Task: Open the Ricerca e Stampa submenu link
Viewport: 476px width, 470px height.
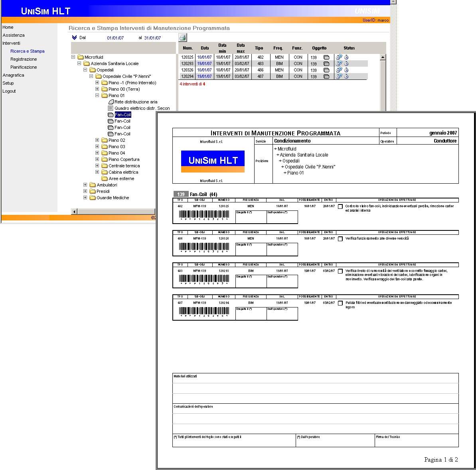Action: coord(27,51)
